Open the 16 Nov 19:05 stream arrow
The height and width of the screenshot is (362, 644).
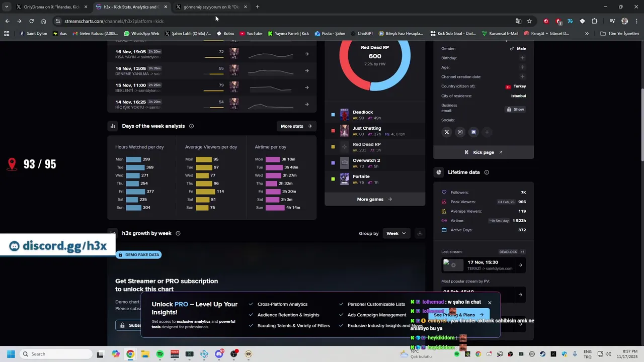[306, 54]
